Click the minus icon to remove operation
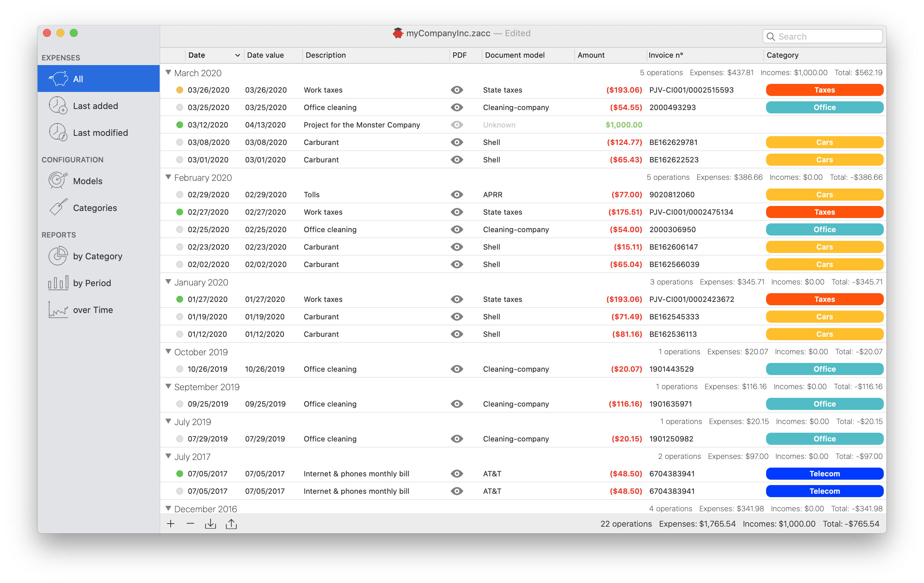This screenshot has width=924, height=583. 190,524
